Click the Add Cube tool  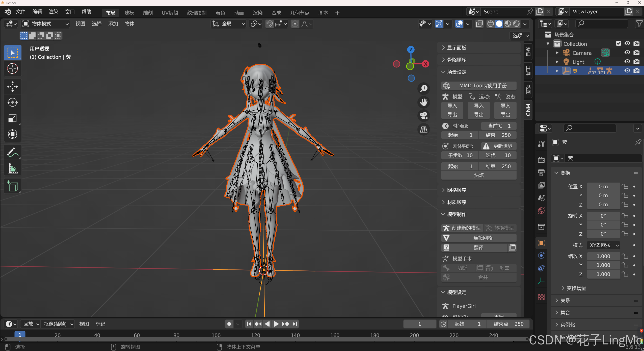(x=12, y=186)
